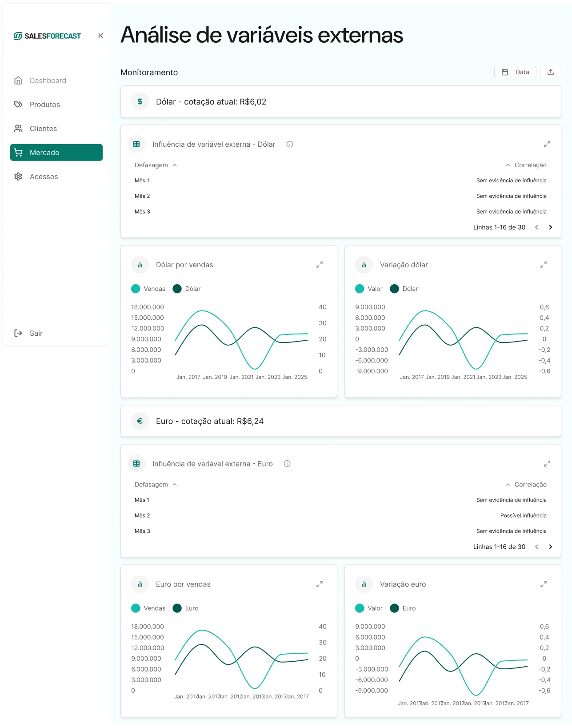The height and width of the screenshot is (728, 572).
Task: Sort Dólar table by Correlação
Action: (x=526, y=165)
